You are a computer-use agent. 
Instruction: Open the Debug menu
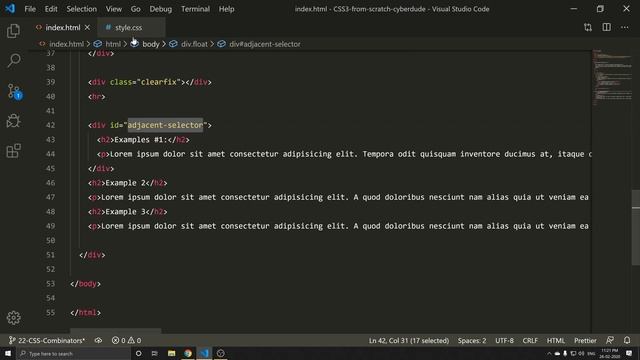160,9
